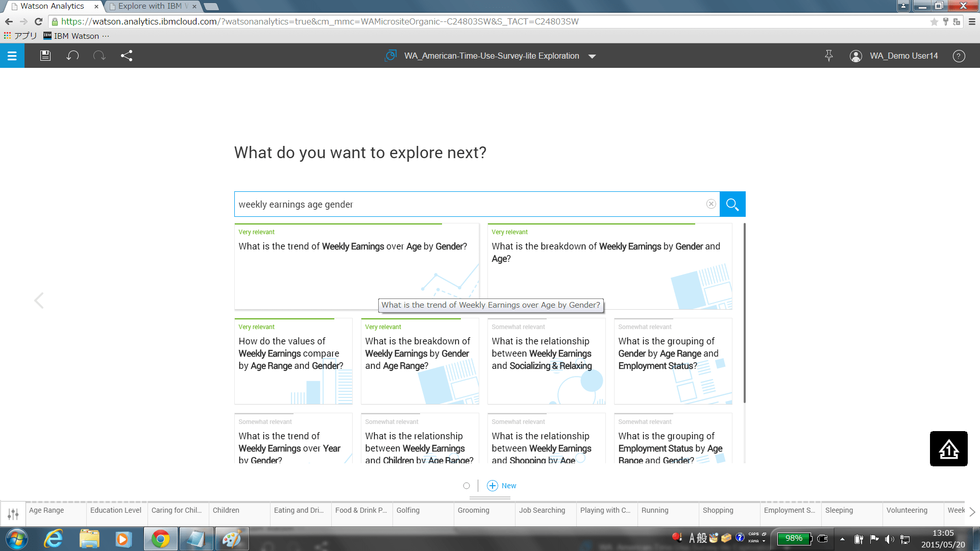Open the hamburger main menu

12,56
